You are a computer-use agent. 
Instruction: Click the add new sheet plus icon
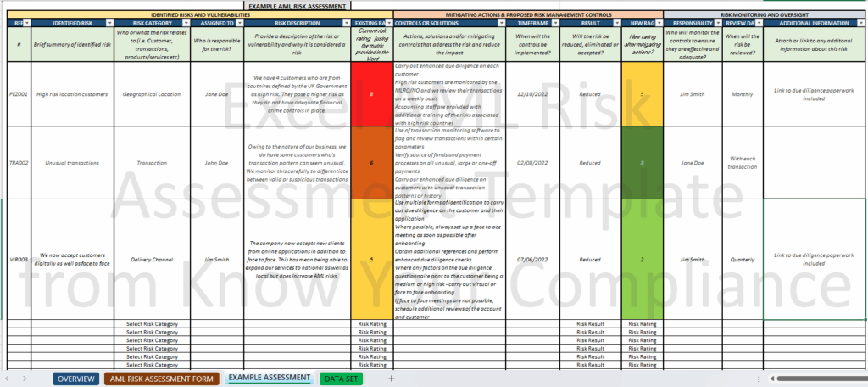click(391, 379)
